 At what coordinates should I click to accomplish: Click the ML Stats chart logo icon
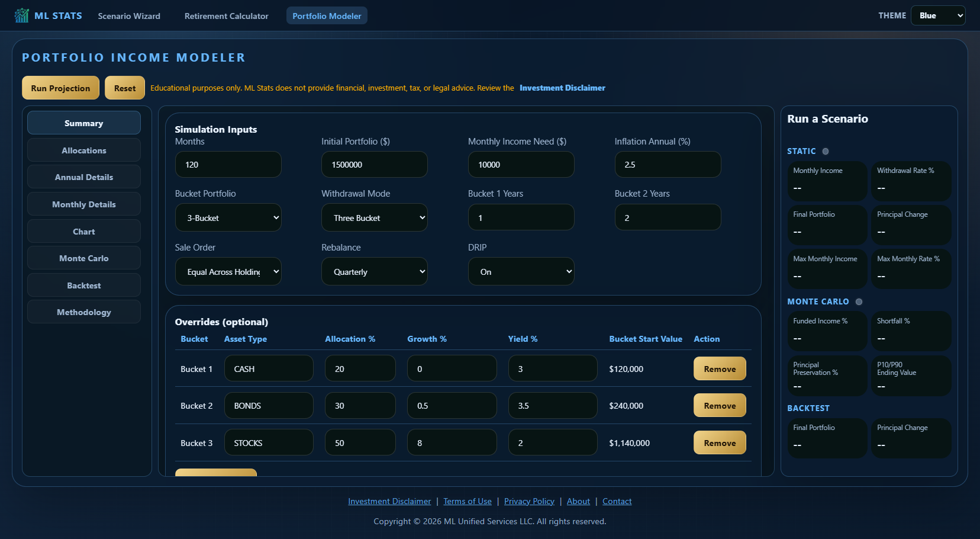point(22,15)
